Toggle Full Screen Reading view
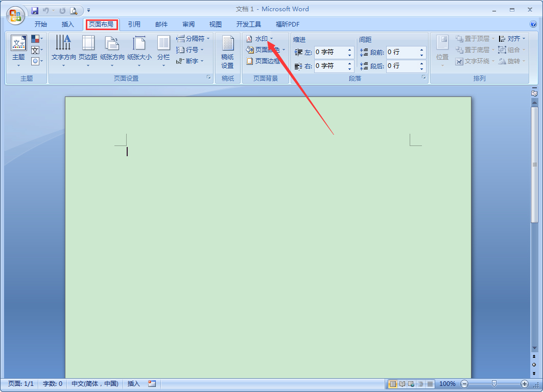The width and height of the screenshot is (543, 392). click(401, 383)
